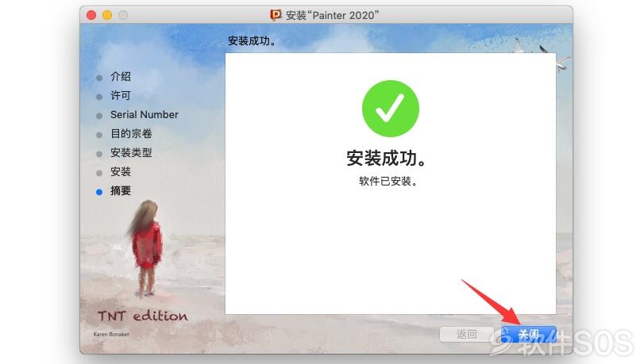Select the 摘要 summary step
644x364 pixels.
[121, 190]
